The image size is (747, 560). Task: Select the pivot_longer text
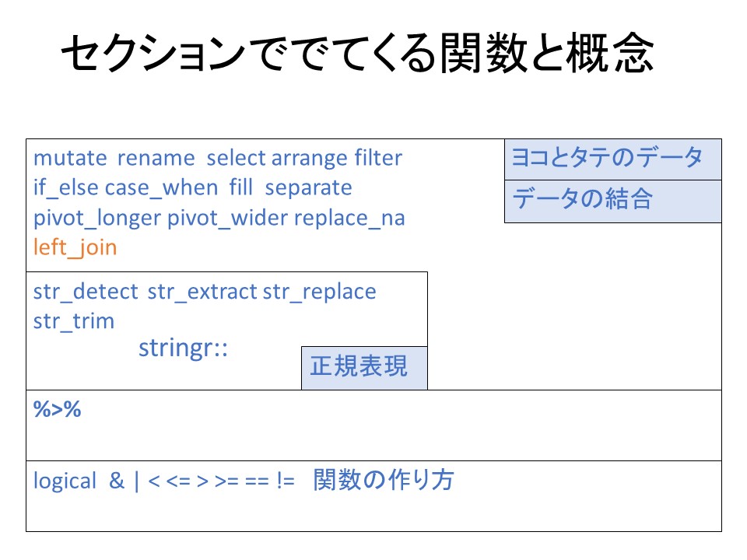point(96,219)
